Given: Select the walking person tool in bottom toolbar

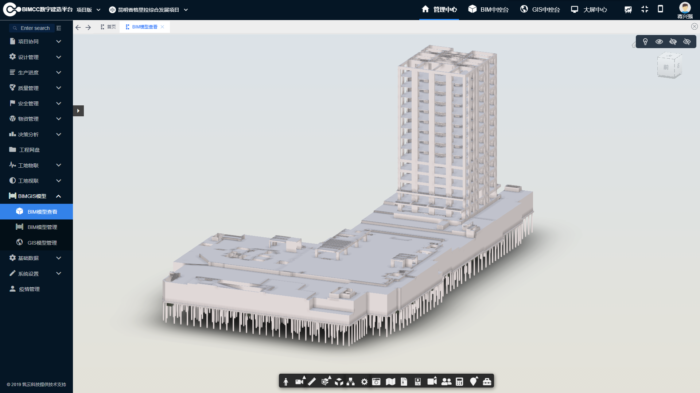Looking at the screenshot, I should (x=286, y=381).
